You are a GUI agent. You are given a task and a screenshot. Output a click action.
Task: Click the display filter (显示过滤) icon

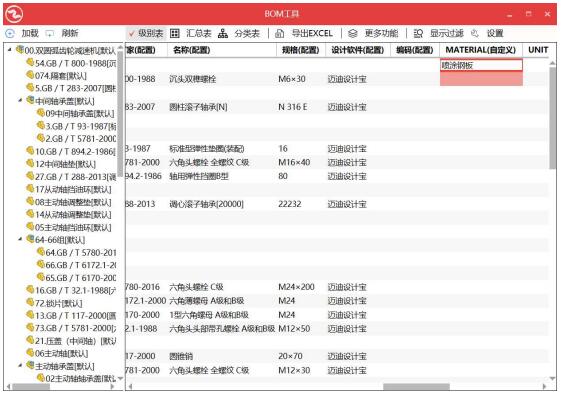point(418,34)
